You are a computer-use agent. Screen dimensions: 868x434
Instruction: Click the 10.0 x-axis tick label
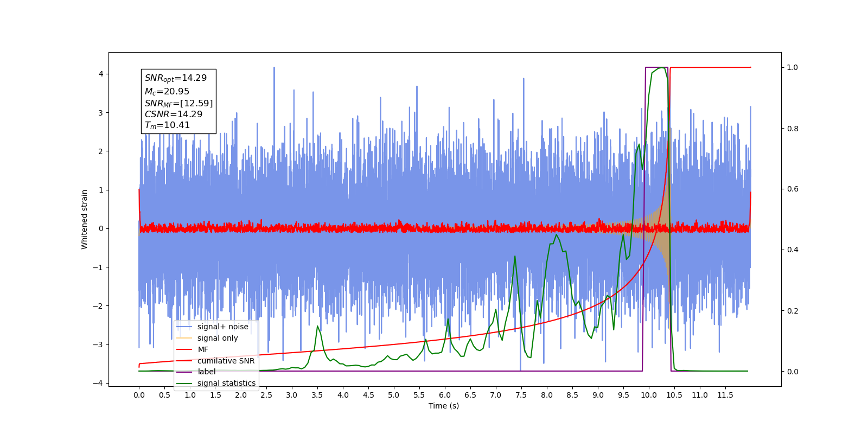(x=649, y=395)
